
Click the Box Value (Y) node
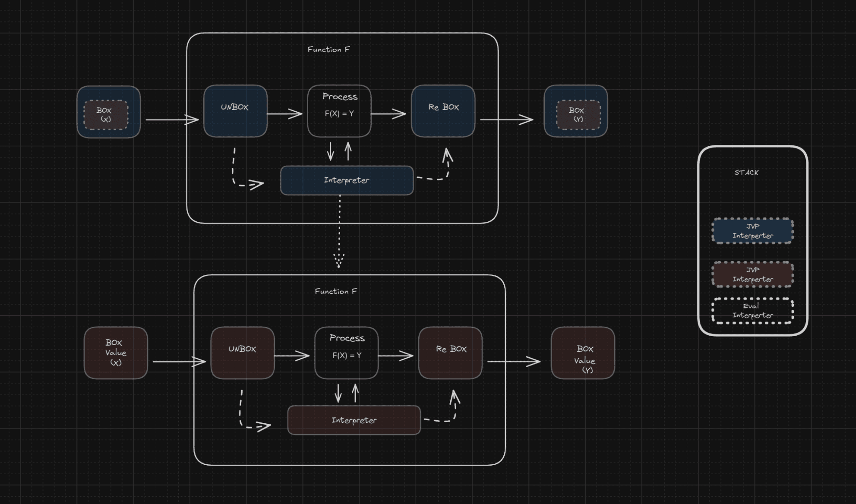(583, 353)
